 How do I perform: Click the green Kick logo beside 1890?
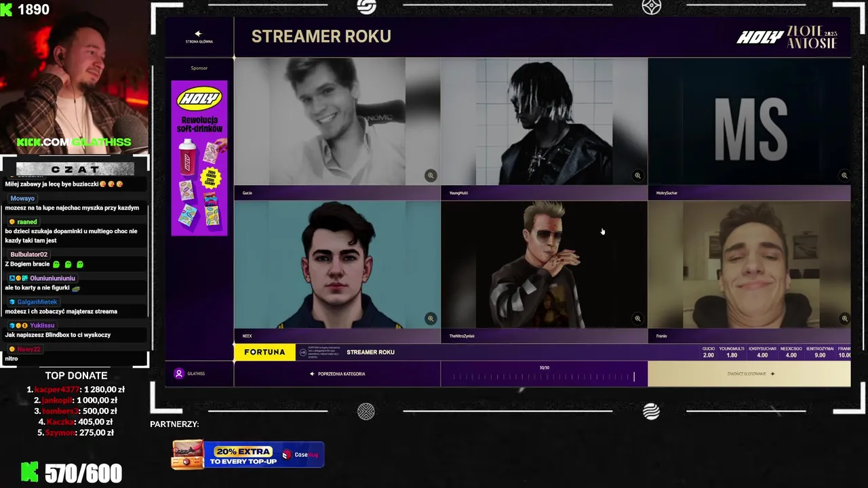click(7, 9)
